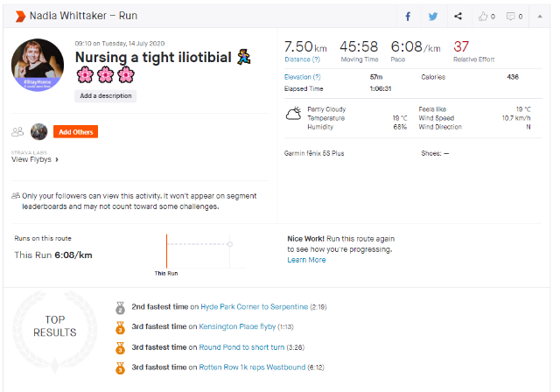Open comments speech bubble icon
560x392 pixels.
point(511,16)
